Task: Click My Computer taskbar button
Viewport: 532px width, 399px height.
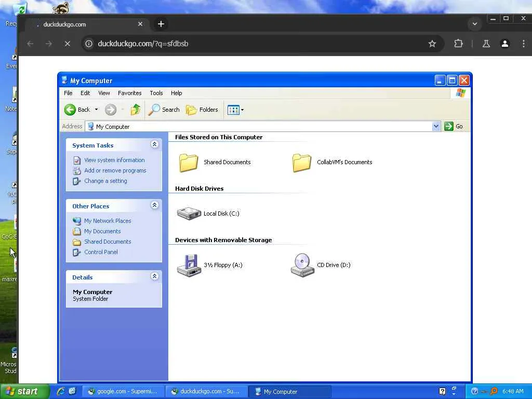Action: (x=289, y=392)
